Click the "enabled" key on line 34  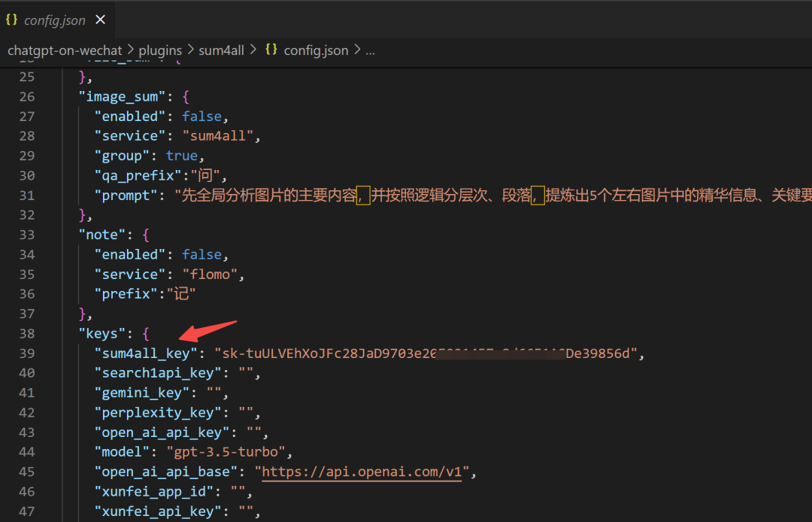tap(130, 255)
